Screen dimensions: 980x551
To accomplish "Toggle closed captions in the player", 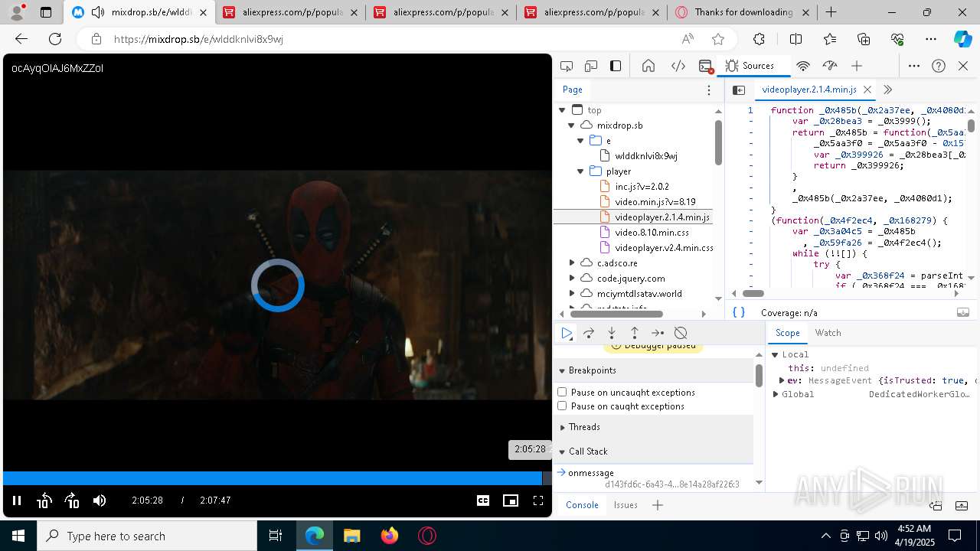I will [483, 500].
